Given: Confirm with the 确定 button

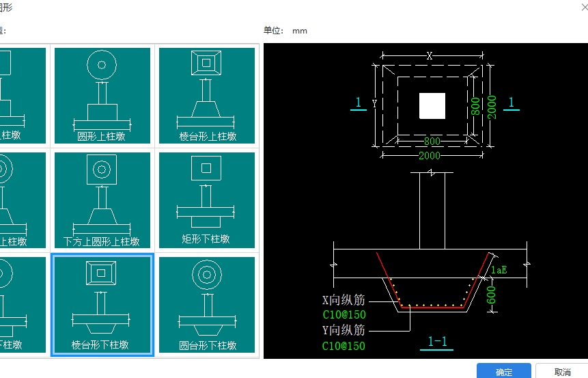Looking at the screenshot, I should point(503,372).
